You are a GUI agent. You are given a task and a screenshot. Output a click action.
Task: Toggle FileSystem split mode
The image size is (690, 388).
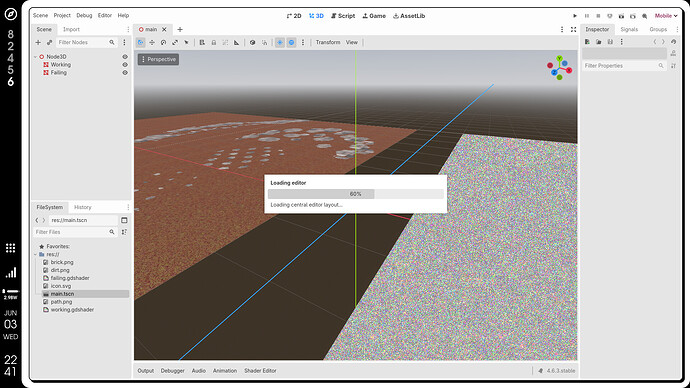point(124,220)
